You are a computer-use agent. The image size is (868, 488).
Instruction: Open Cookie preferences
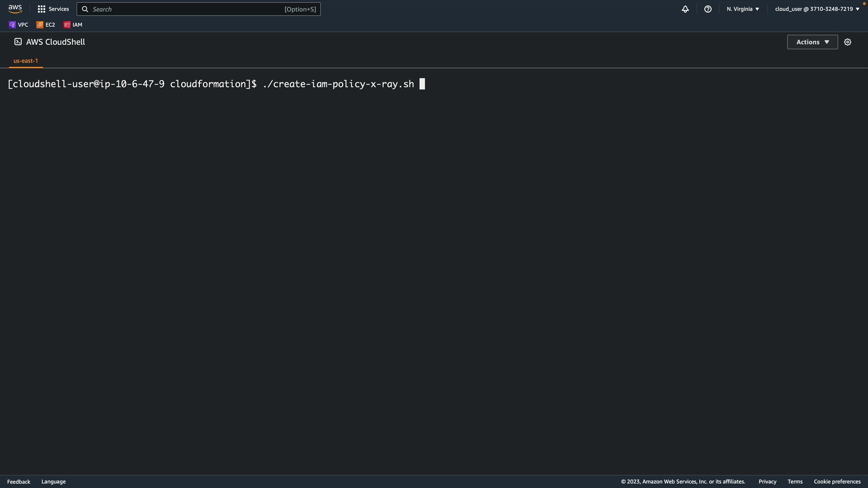[x=837, y=482]
